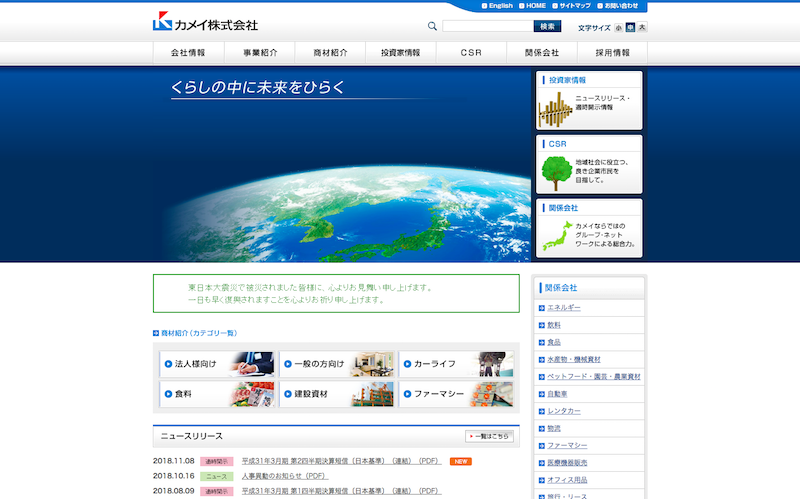Open the 事業紹介 menu item
Image resolution: width=800 pixels, height=499 pixels.
260,53
